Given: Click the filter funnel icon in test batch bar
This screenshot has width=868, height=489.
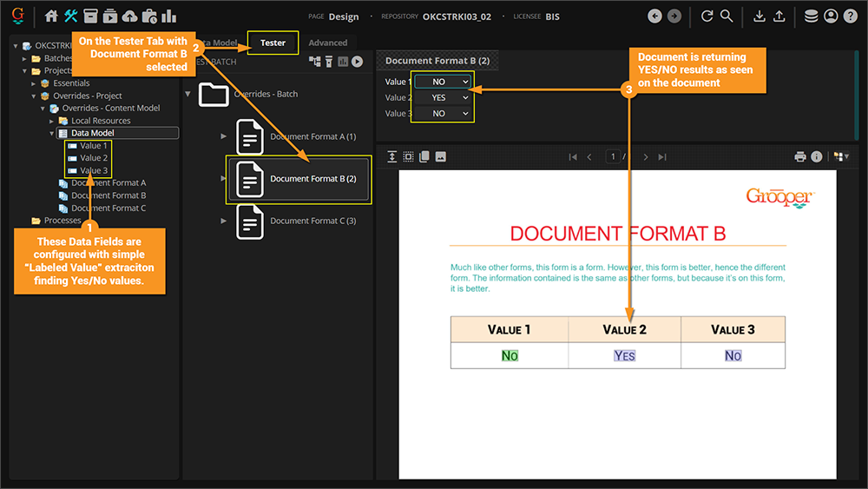Looking at the screenshot, I should 329,62.
